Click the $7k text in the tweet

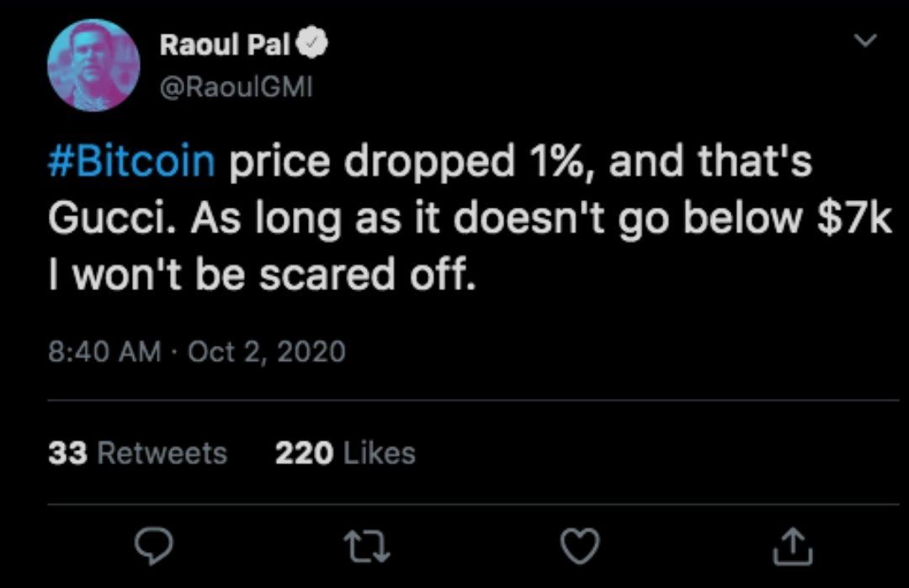(854, 218)
